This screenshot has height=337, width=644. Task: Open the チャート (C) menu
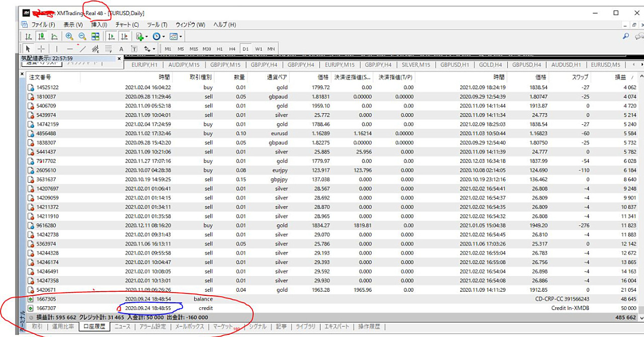[x=127, y=25]
